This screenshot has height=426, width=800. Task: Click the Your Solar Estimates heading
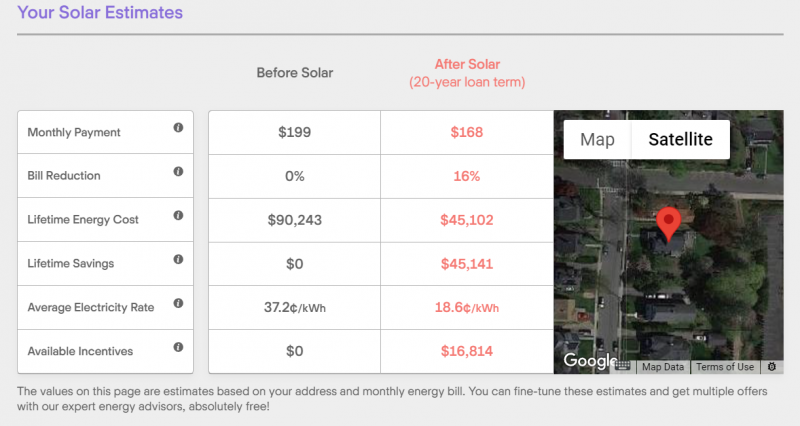point(100,12)
